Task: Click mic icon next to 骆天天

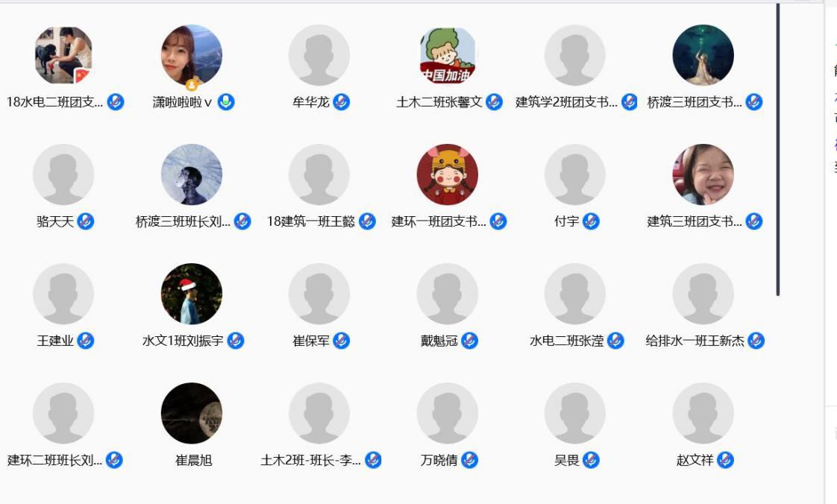Action: tap(86, 221)
